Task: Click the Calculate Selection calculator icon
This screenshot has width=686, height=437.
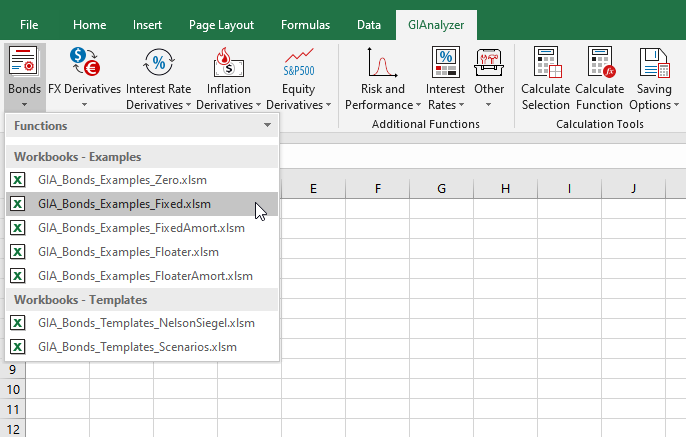Action: tap(547, 62)
